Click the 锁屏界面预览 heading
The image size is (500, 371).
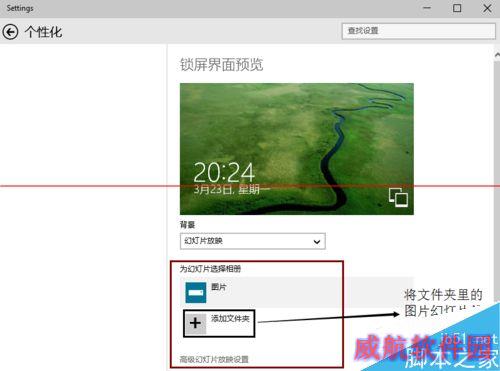[222, 65]
